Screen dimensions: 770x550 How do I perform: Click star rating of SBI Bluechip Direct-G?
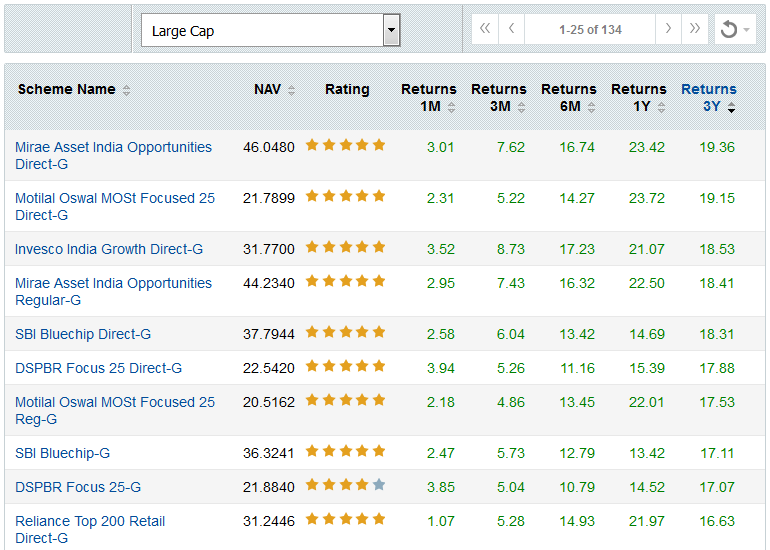click(x=345, y=332)
